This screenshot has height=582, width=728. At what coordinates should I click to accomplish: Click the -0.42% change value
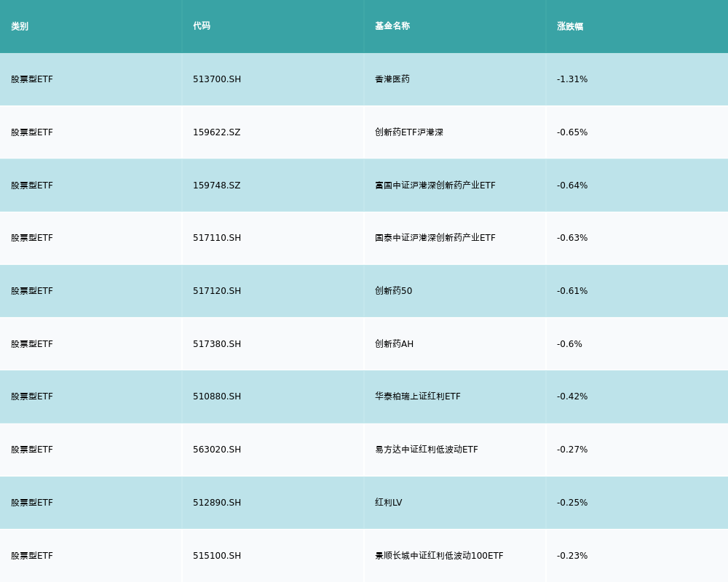pyautogui.click(x=572, y=396)
